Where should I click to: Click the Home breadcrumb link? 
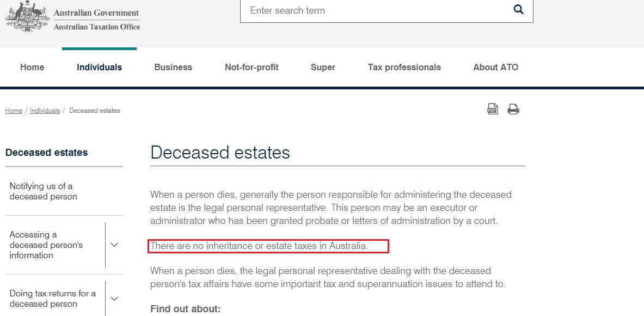(14, 111)
